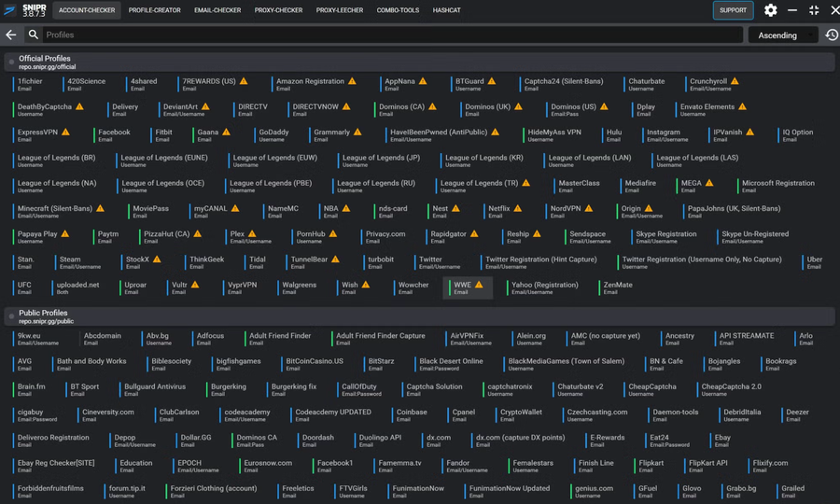Click warning icon next to Grammarly
This screenshot has height=504, width=840.
357,132
